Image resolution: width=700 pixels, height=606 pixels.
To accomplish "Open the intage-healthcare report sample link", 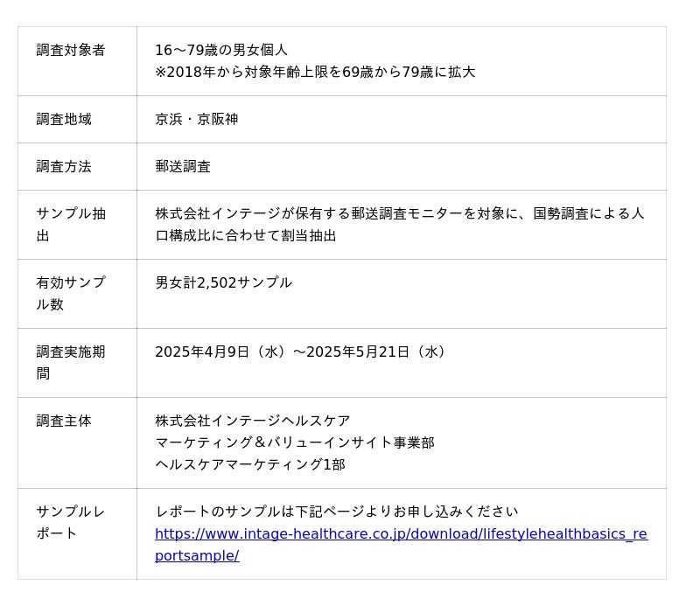I will 401,533.
